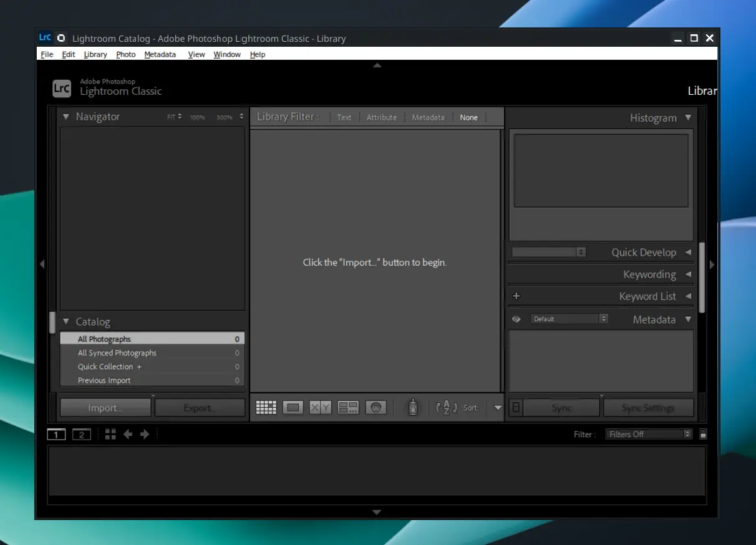This screenshot has height=545, width=756.
Task: Open People view face icon
Action: pos(376,408)
